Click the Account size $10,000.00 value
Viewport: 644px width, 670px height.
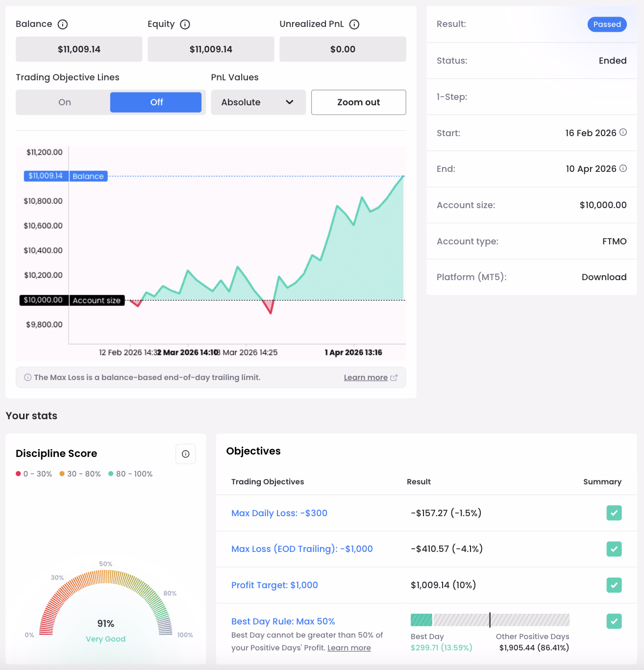click(603, 205)
